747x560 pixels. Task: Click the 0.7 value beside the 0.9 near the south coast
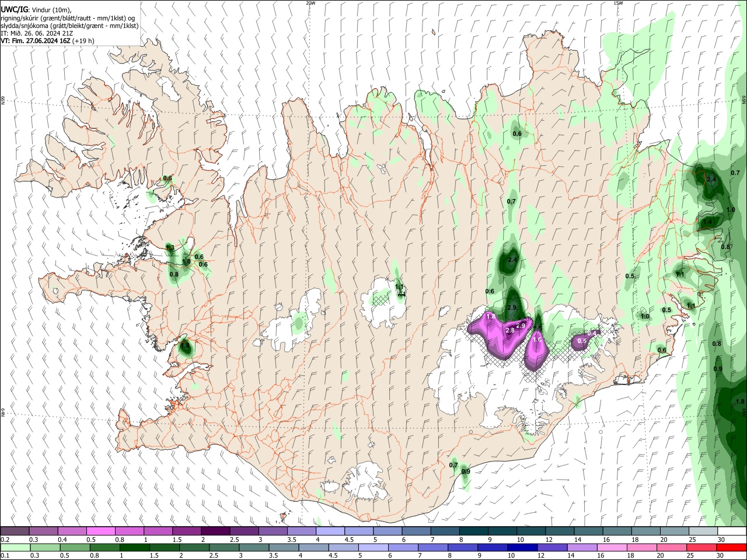pyautogui.click(x=453, y=465)
